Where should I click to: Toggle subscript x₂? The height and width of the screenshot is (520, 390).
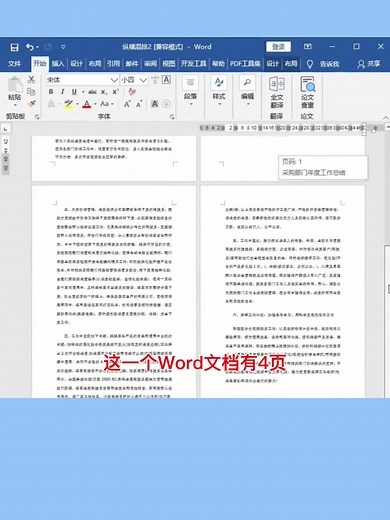coord(104,92)
